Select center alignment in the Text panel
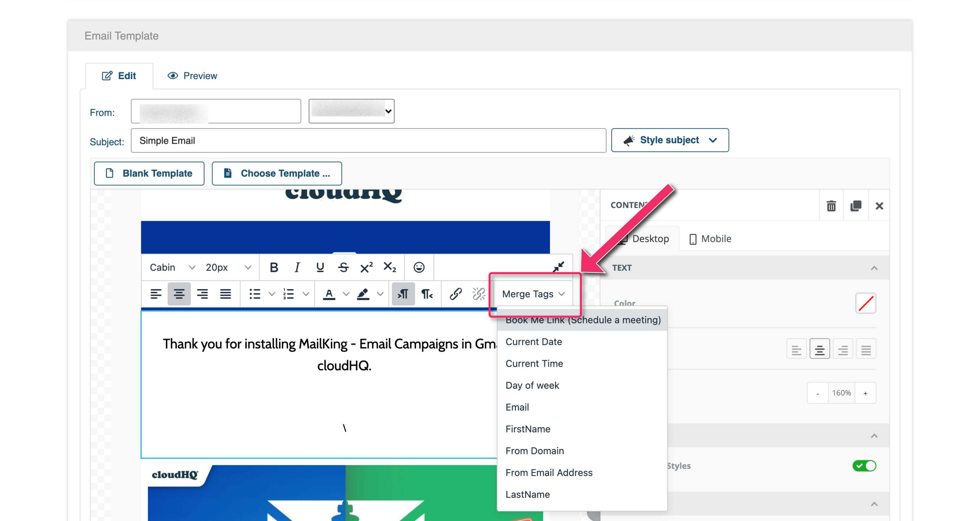This screenshot has height=521, width=980. [820, 349]
